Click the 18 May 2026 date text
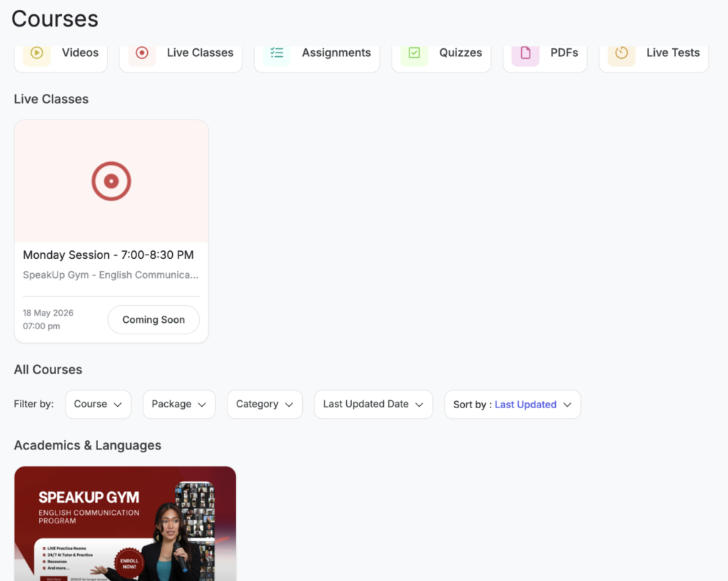 pos(48,313)
